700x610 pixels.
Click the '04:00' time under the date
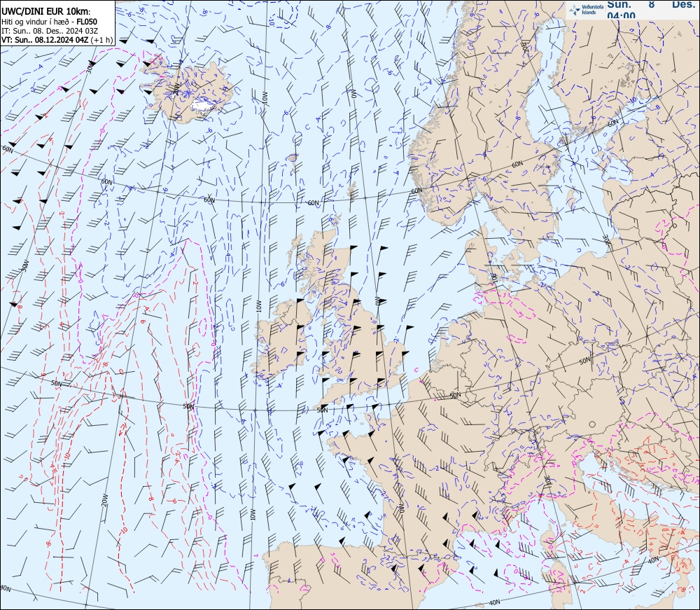click(x=621, y=15)
